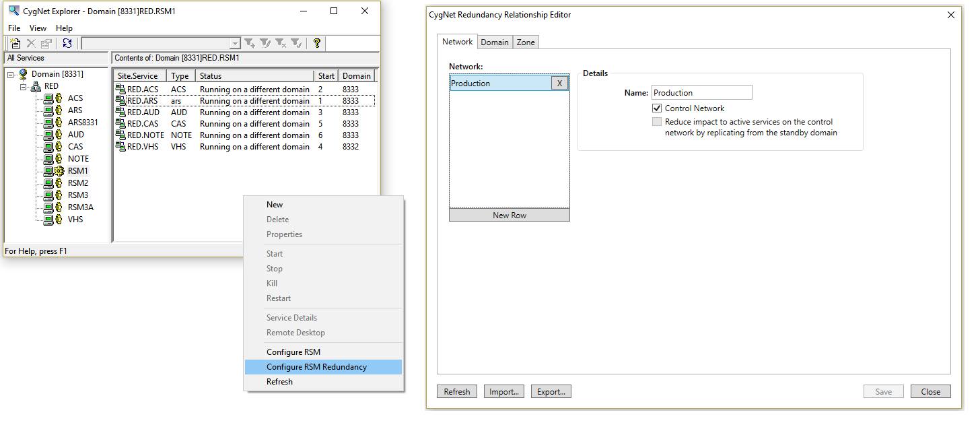
Task: Click the RED.CAS row computer icon
Action: coord(121,124)
